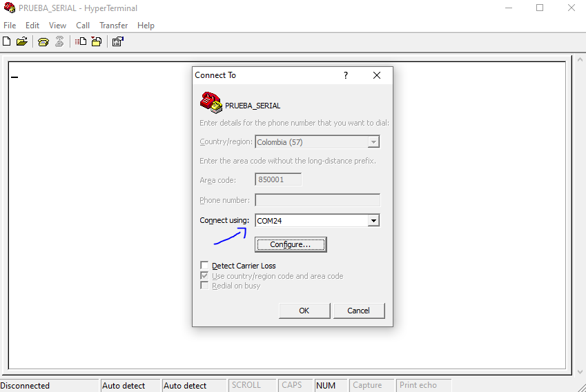The height and width of the screenshot is (392, 586).
Task: Toggle Use country/region code checkbox
Action: (204, 276)
